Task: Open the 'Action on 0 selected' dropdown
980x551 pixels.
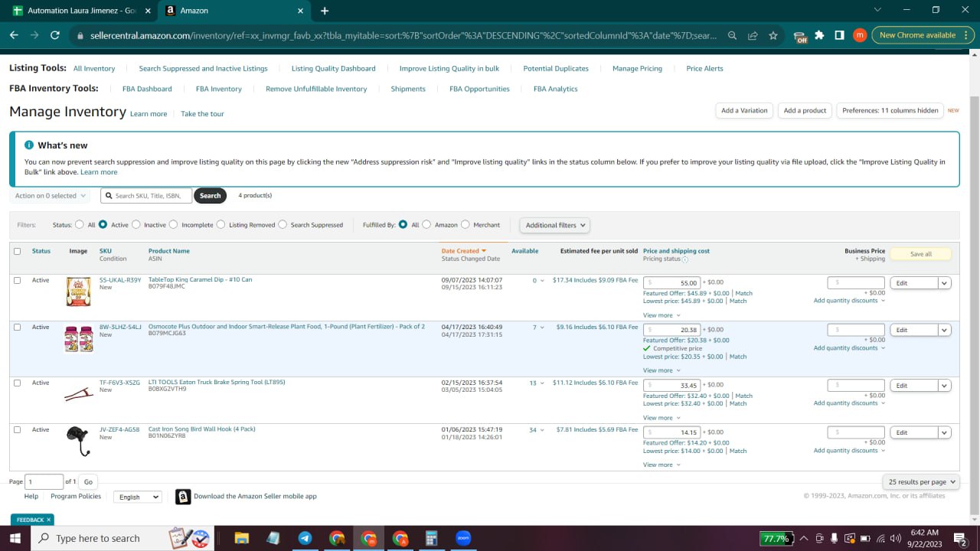Action: [x=50, y=196]
